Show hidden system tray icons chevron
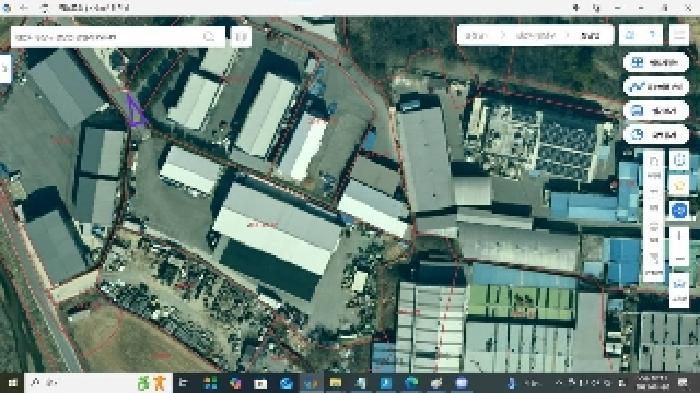Viewport: 700px width, 393px height. [x=558, y=383]
